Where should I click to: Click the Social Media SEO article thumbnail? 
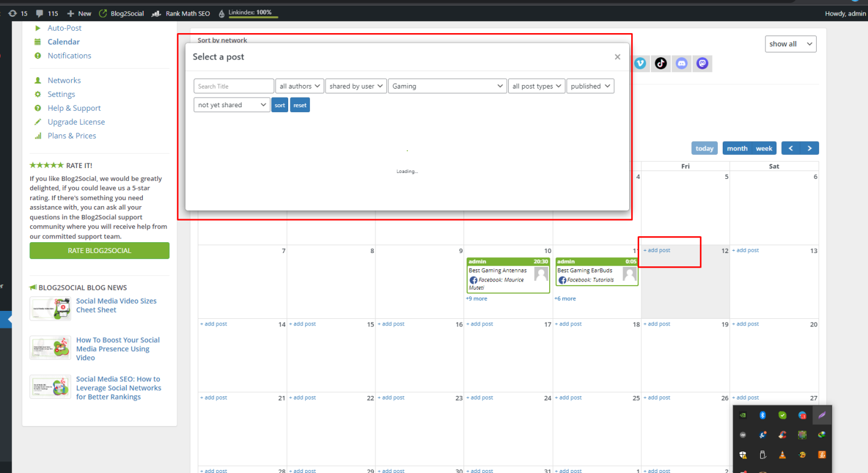tap(50, 386)
